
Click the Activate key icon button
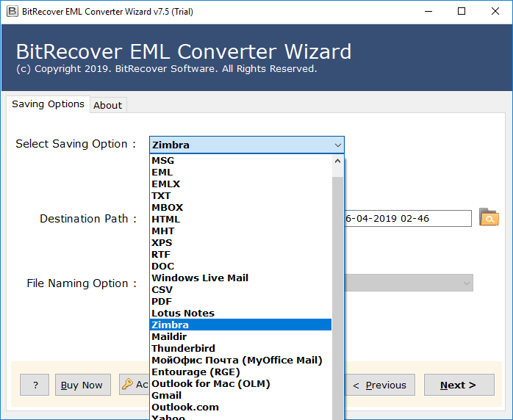134,384
